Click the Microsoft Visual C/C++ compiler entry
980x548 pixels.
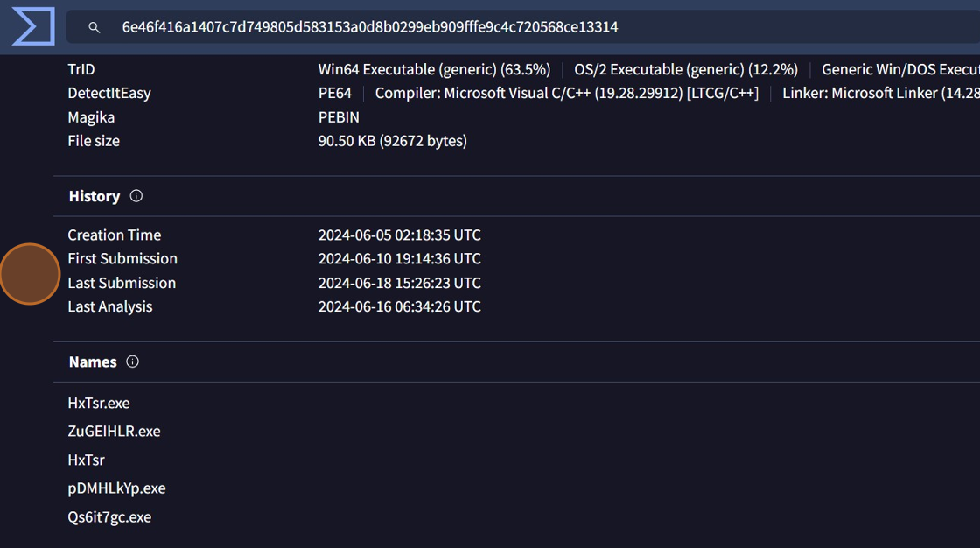point(566,93)
